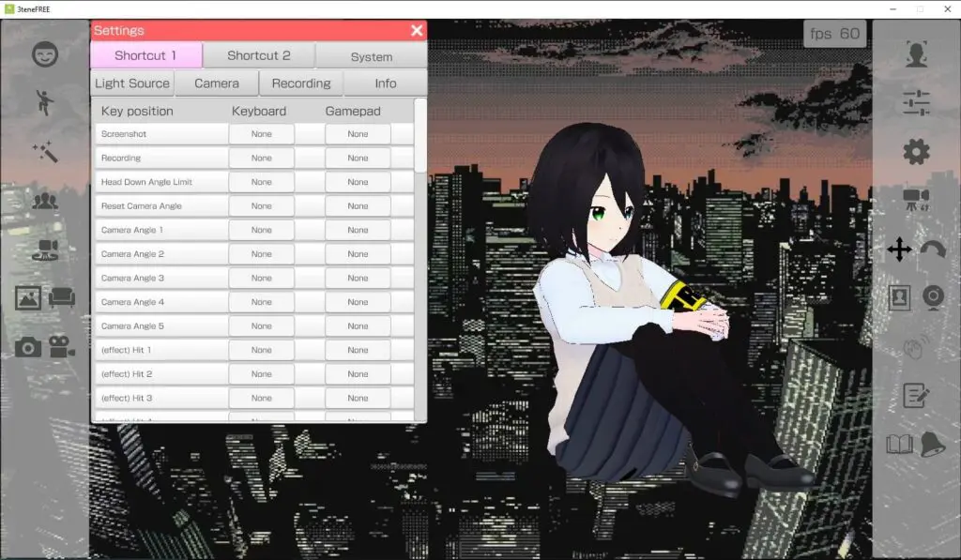
Task: Click the bell notification icon
Action: click(932, 445)
